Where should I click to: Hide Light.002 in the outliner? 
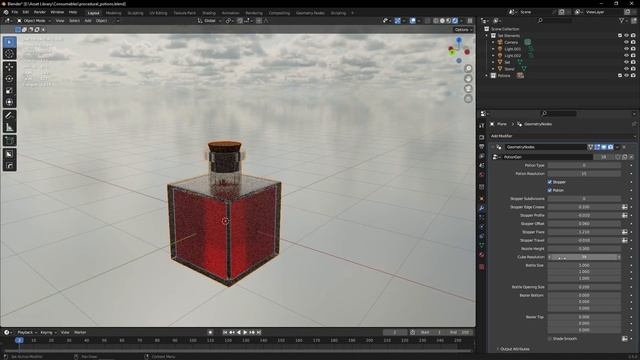[x=626, y=56]
